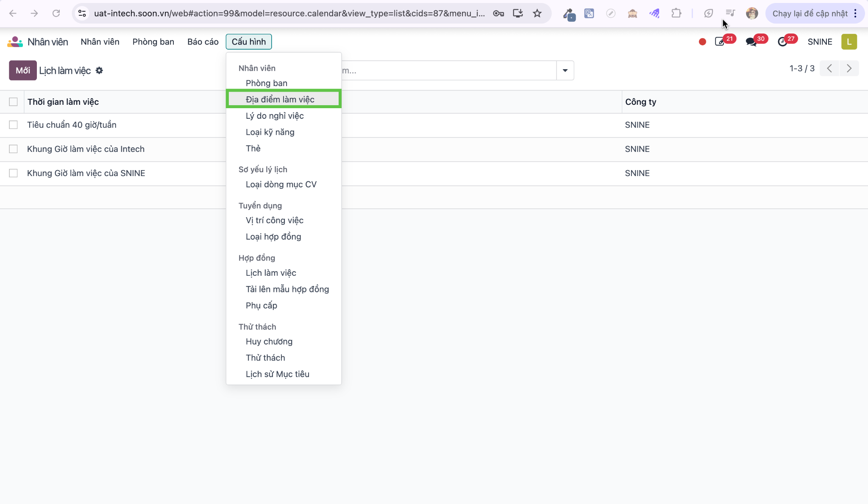Open messages chat icon with badge 30
Screen dimensions: 868x504
751,42
